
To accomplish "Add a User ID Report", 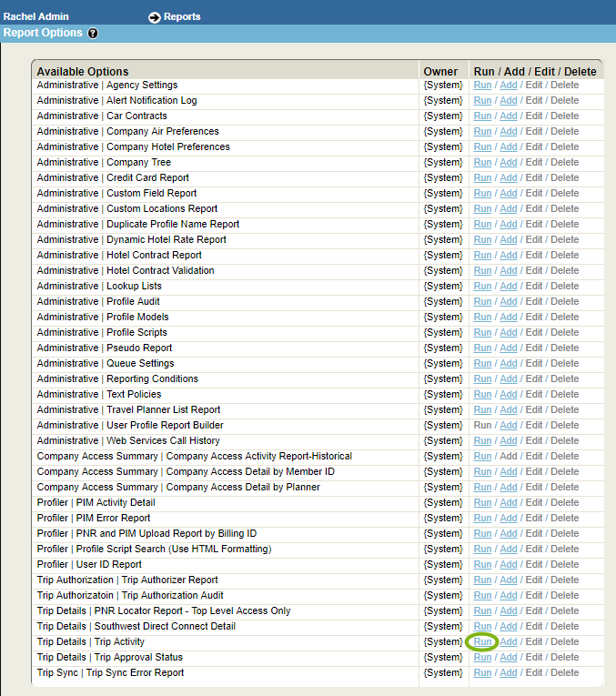I will click(x=509, y=565).
